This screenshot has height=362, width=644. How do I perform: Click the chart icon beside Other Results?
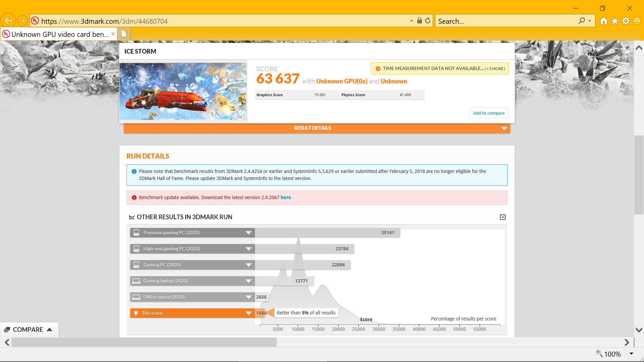[132, 217]
